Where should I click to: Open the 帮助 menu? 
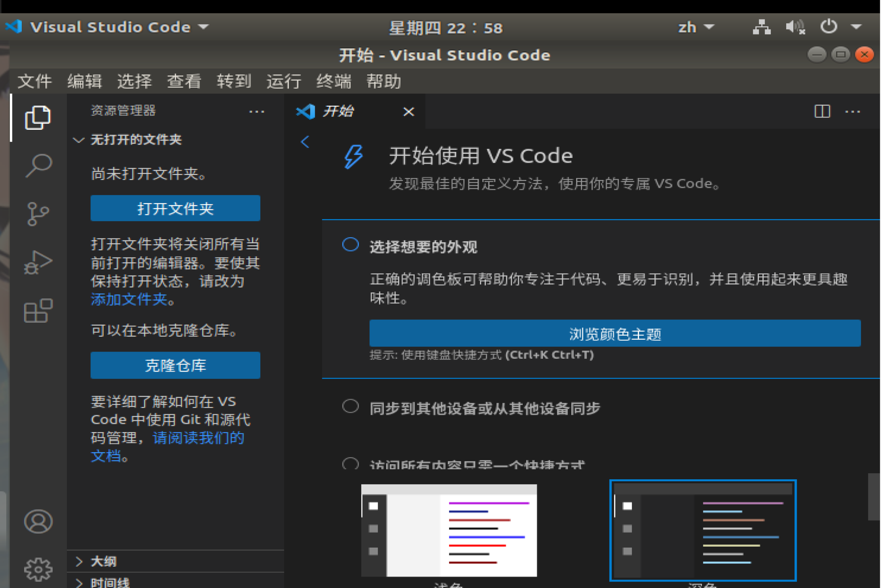pyautogui.click(x=384, y=81)
